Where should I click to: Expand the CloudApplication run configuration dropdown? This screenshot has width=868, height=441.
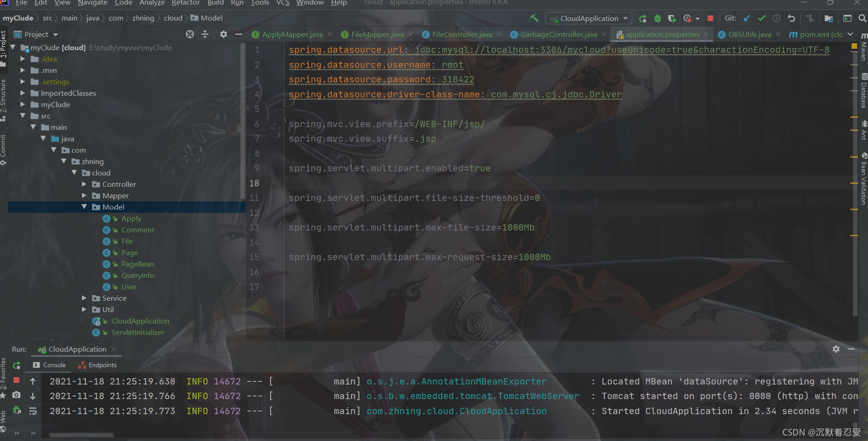coord(626,18)
